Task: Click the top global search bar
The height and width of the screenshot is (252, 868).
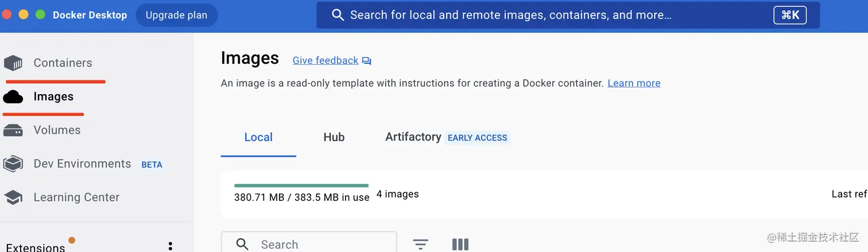Action: [x=568, y=15]
